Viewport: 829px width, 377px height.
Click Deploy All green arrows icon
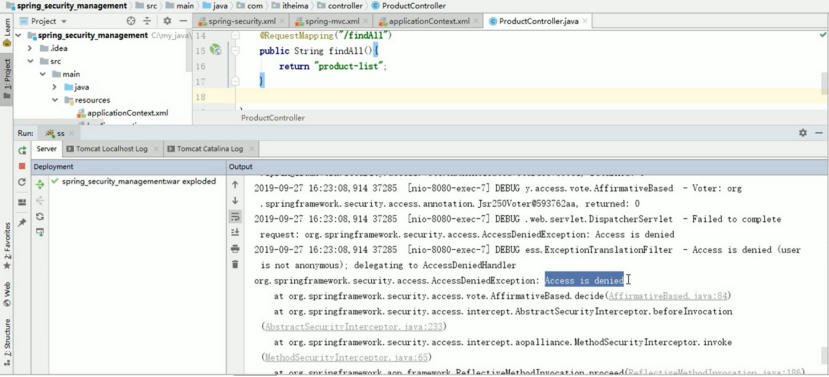40,185
